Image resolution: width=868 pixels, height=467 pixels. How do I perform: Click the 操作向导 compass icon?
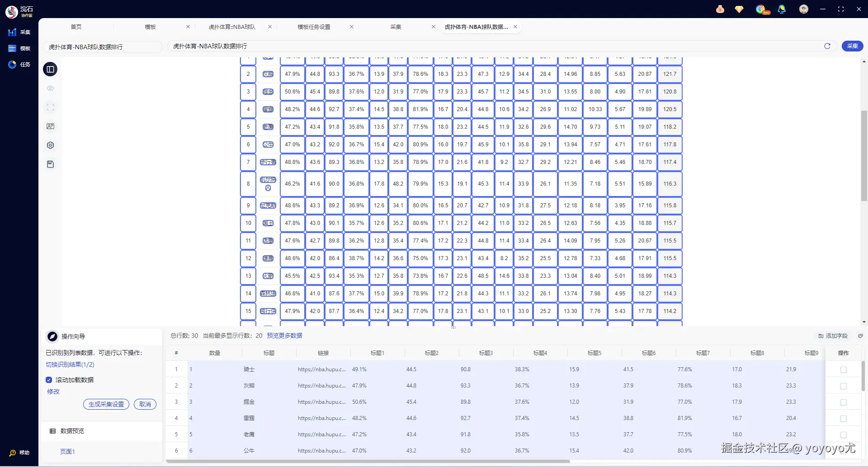(x=52, y=336)
